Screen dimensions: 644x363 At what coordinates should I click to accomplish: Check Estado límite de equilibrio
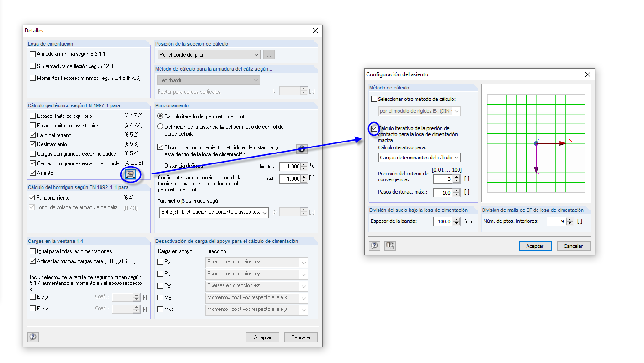[32, 116]
